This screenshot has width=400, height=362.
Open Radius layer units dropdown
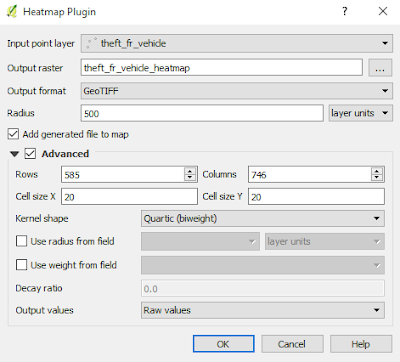pos(361,113)
